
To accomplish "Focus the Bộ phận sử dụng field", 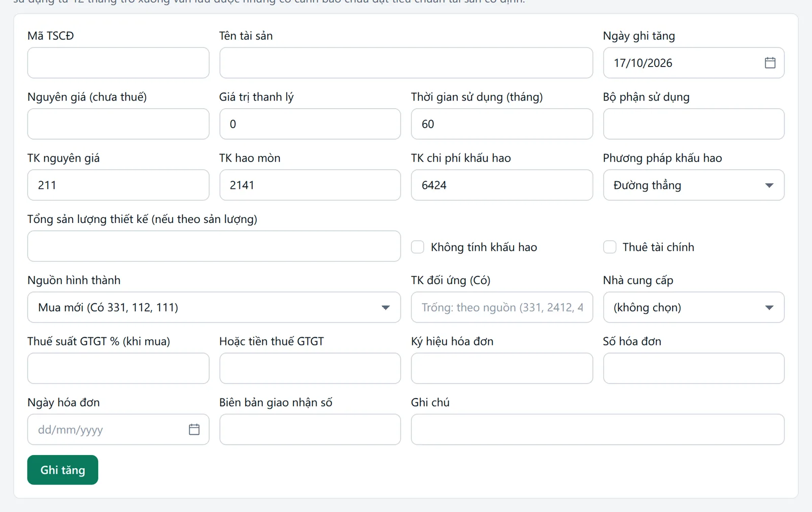I will [694, 124].
